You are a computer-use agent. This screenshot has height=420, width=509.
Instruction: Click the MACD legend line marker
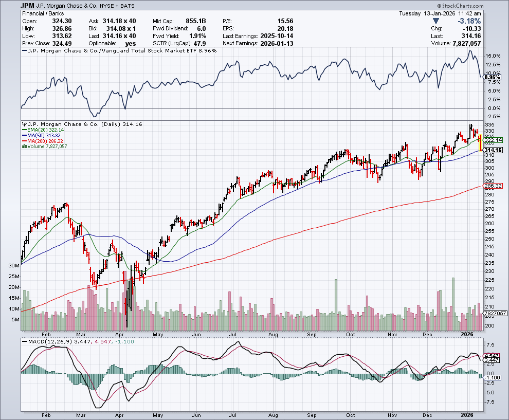click(x=24, y=341)
